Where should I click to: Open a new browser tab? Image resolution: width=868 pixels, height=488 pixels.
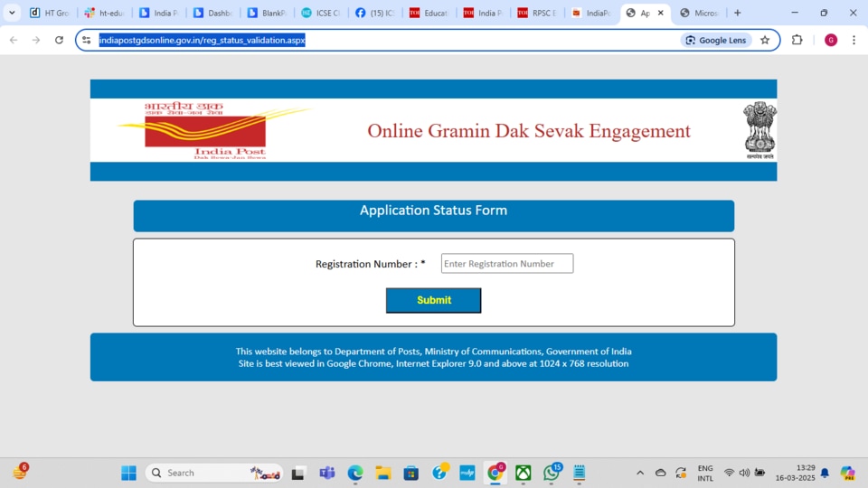click(738, 13)
